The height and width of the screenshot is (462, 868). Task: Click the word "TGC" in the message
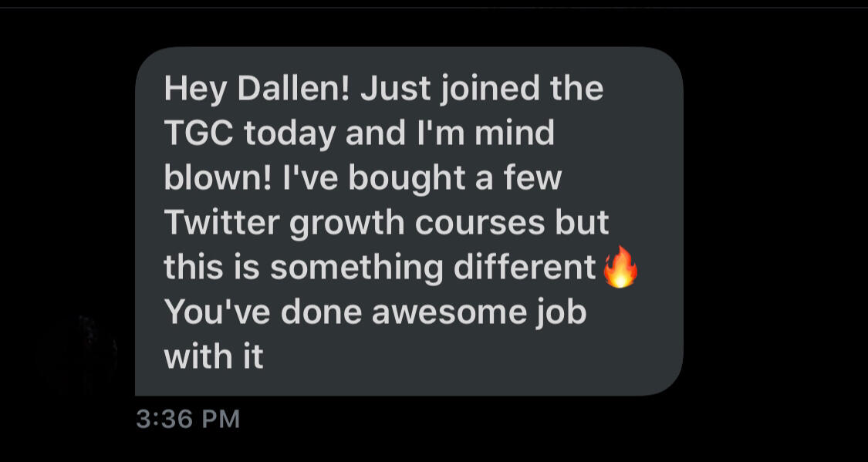(200, 134)
